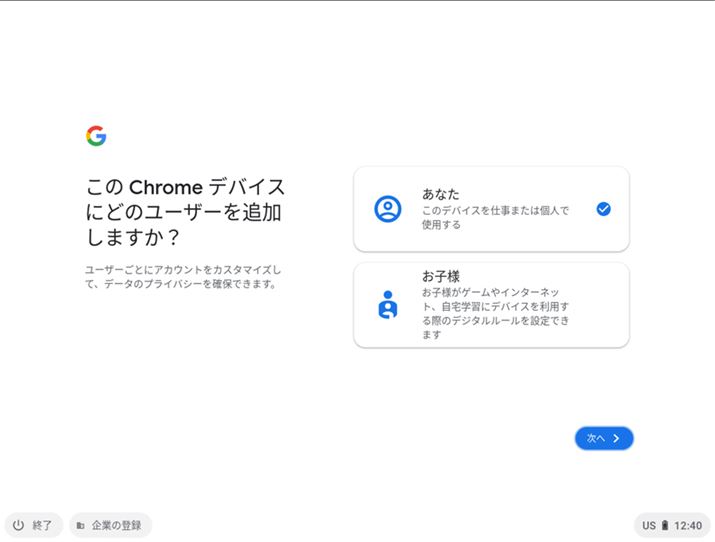Click the person icon for あなた
715x542 pixels.
point(388,209)
